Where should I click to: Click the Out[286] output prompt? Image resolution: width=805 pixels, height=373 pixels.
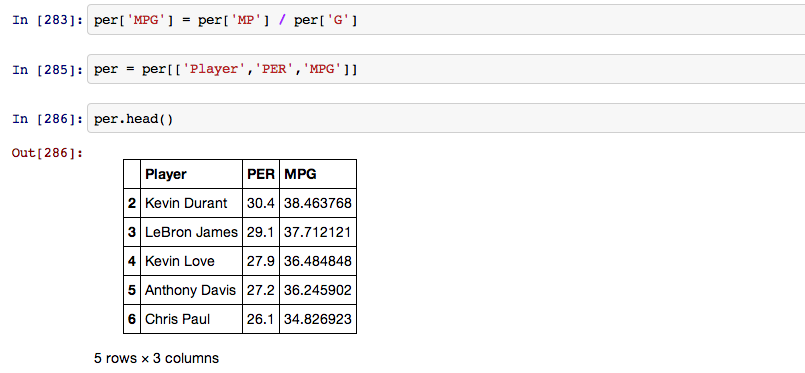tap(47, 153)
